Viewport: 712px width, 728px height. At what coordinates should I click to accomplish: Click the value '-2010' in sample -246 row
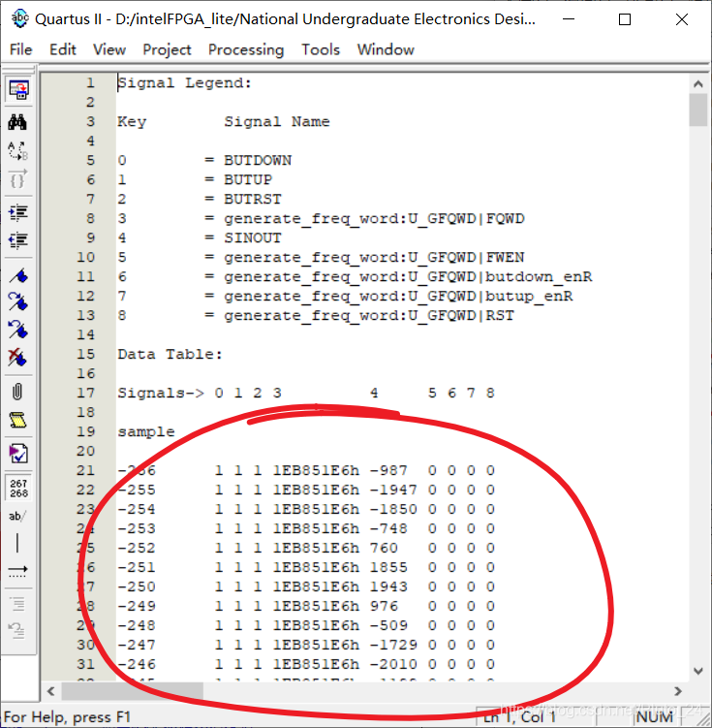pos(393,664)
